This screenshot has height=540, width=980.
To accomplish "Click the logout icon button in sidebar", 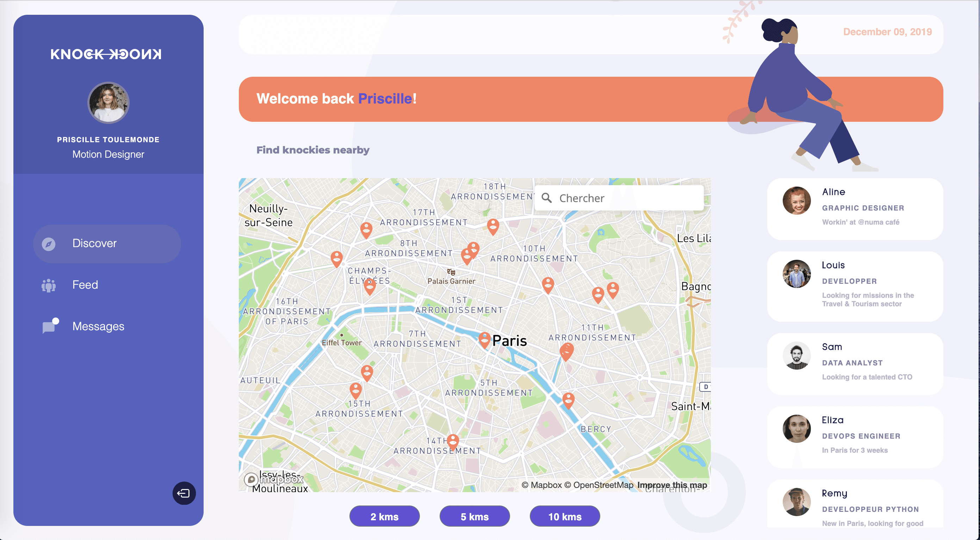I will 184,493.
